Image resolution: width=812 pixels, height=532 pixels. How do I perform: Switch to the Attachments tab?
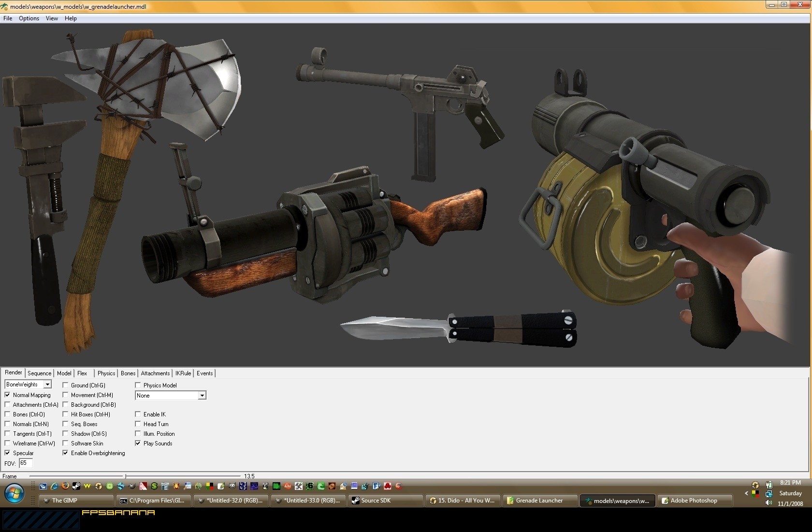(x=155, y=373)
